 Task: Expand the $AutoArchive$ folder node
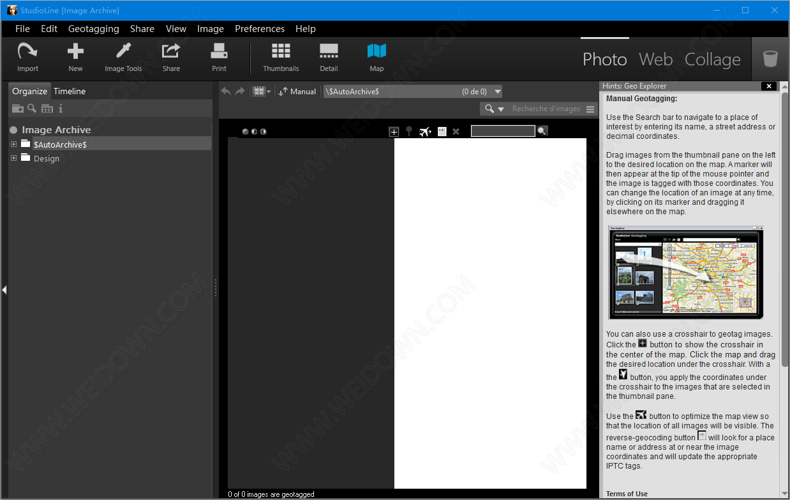(14, 144)
